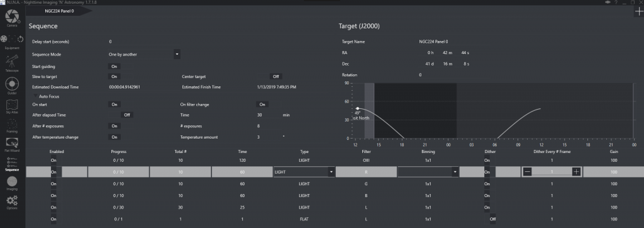The width and height of the screenshot is (644, 228).
Task: Increase Dither Every # Frame with plus
Action: tap(576, 171)
